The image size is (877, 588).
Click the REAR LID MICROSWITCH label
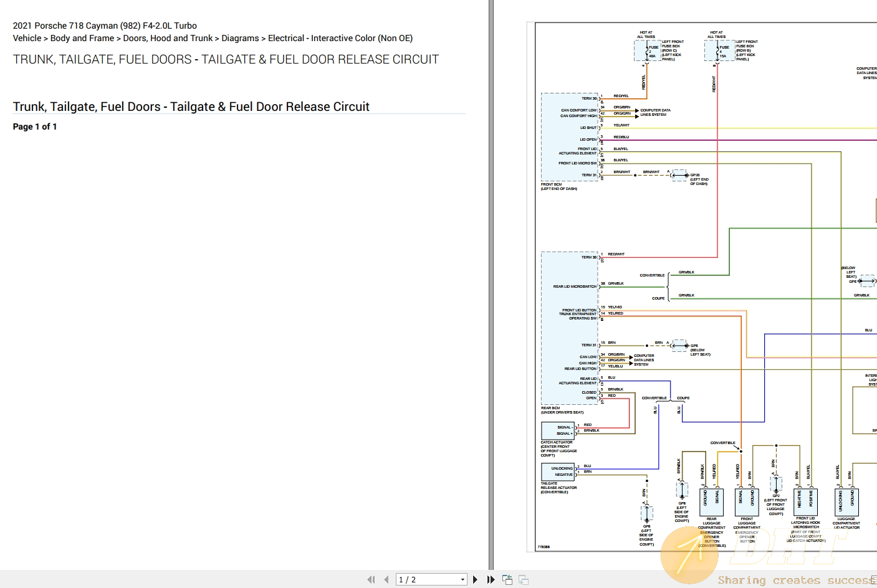click(x=575, y=287)
